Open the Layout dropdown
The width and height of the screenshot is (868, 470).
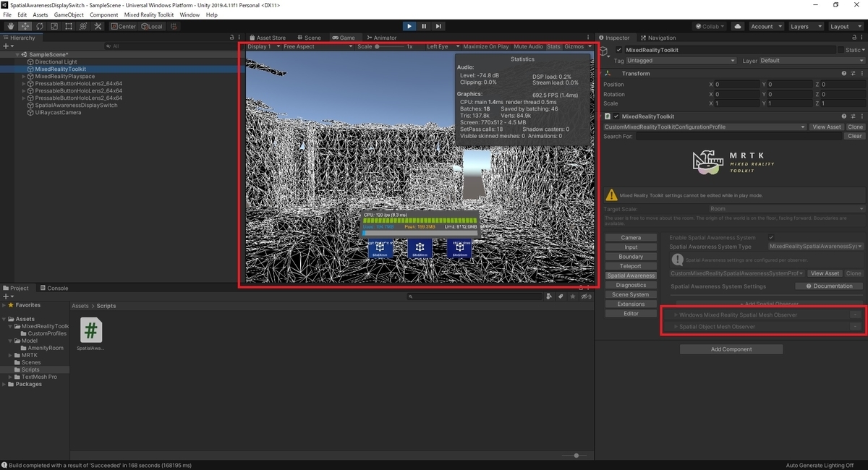click(846, 26)
